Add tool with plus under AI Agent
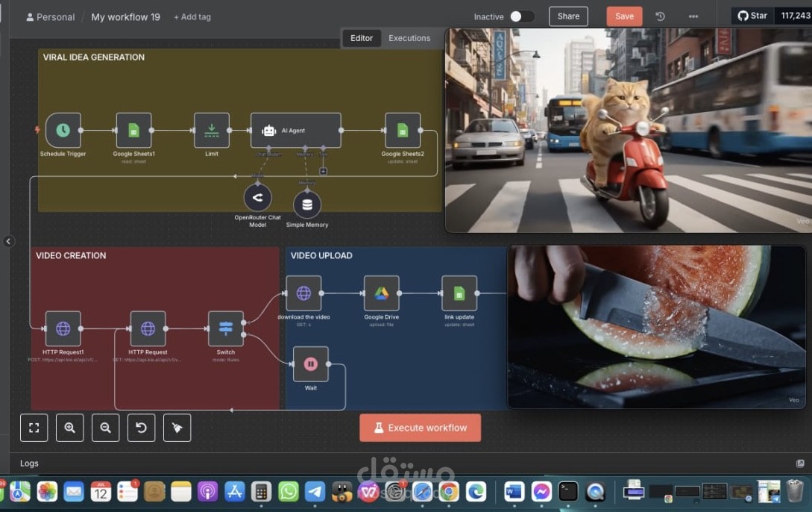 point(323,171)
